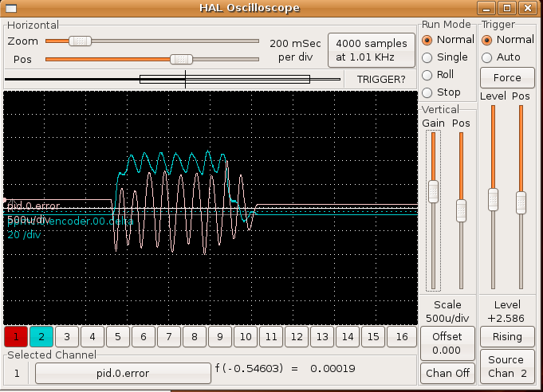Select channel 12 button
This screenshot has width=543, height=392.
[x=297, y=337]
